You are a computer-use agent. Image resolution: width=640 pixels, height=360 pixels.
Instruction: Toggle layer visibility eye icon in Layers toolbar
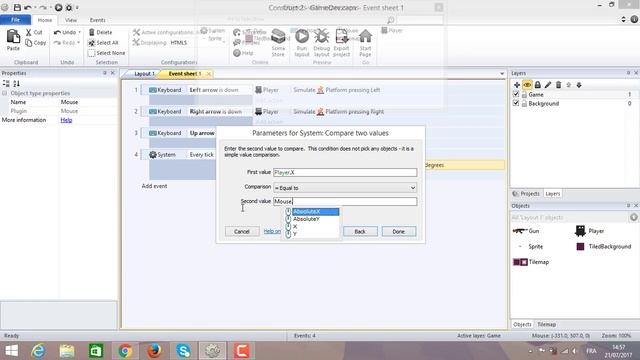coord(527,85)
